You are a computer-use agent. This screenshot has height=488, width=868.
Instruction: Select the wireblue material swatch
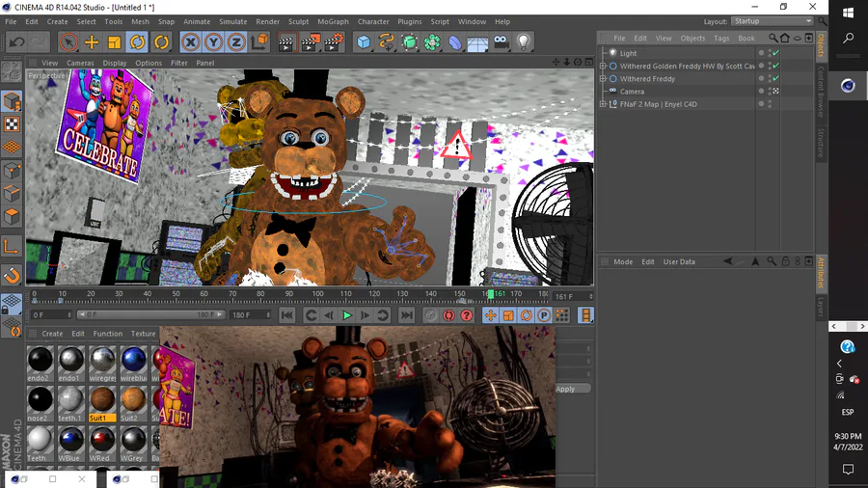coord(133,364)
